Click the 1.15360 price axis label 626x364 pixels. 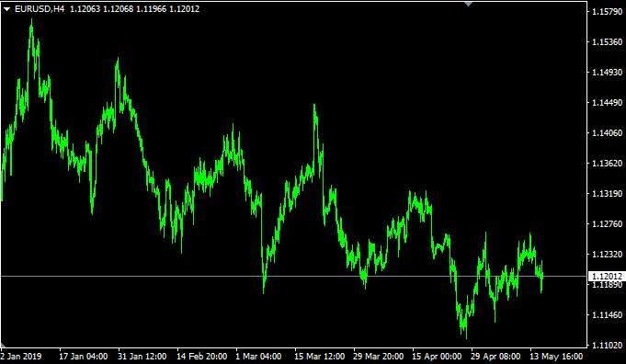point(608,42)
